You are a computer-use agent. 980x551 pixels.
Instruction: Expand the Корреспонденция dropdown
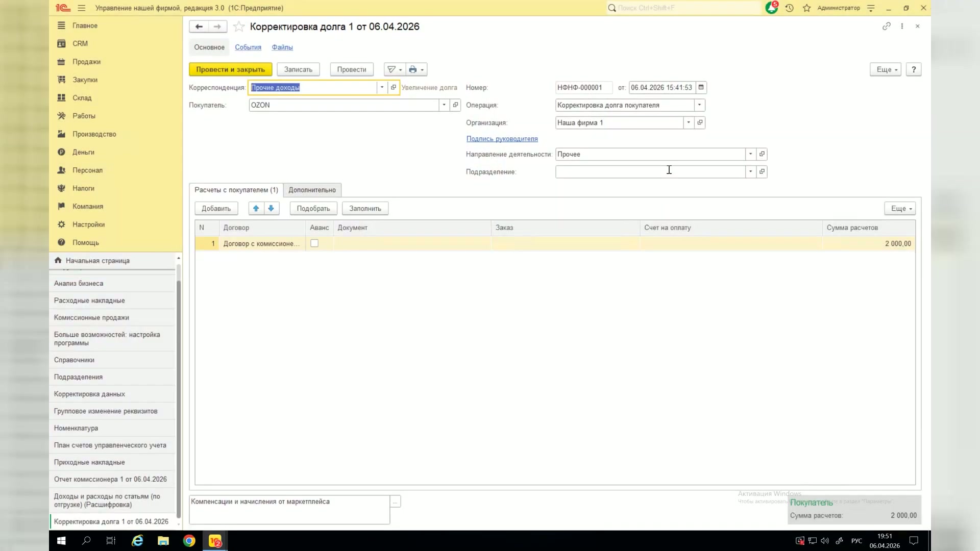pyautogui.click(x=382, y=87)
